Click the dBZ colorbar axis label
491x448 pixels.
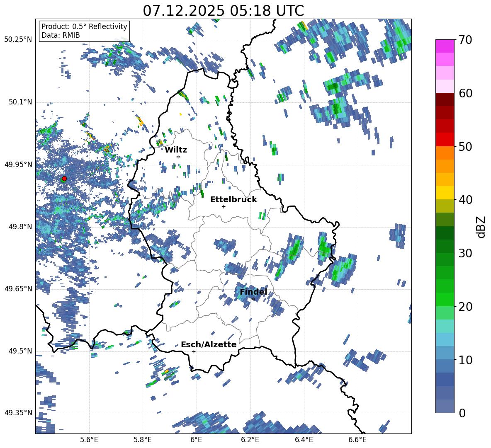click(481, 227)
